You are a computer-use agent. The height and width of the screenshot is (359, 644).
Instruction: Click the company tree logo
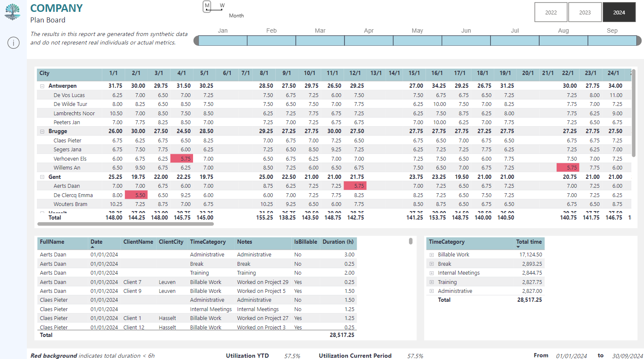pos(12,12)
